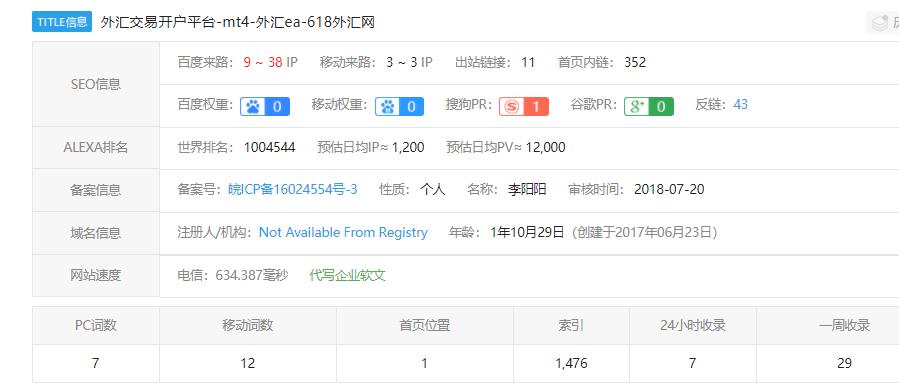Click the mobile traffic 3 ~ 3 IP value

tap(409, 62)
